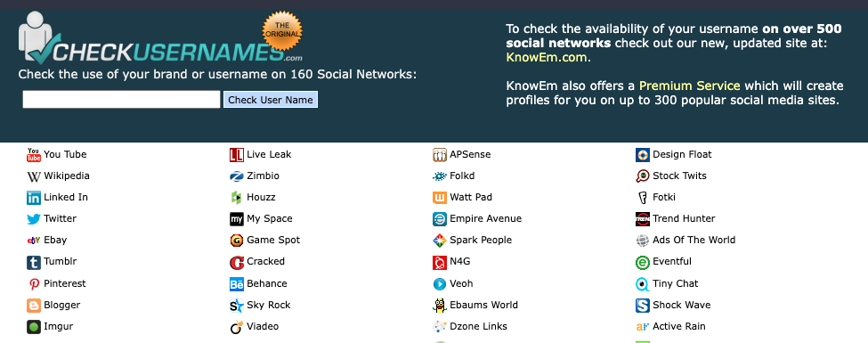Click the Wikipedia W icon
This screenshot has height=343, width=868.
point(34,176)
